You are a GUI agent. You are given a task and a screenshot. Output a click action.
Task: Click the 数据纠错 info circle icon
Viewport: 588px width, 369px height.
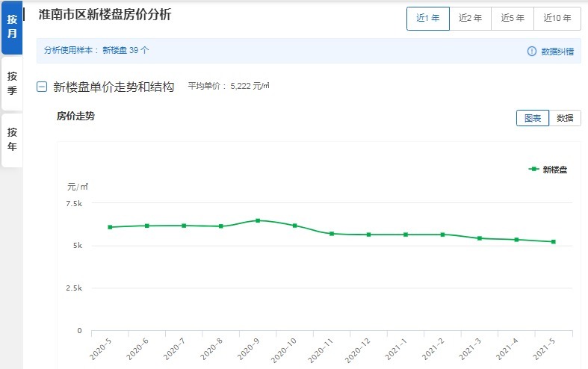pos(531,51)
